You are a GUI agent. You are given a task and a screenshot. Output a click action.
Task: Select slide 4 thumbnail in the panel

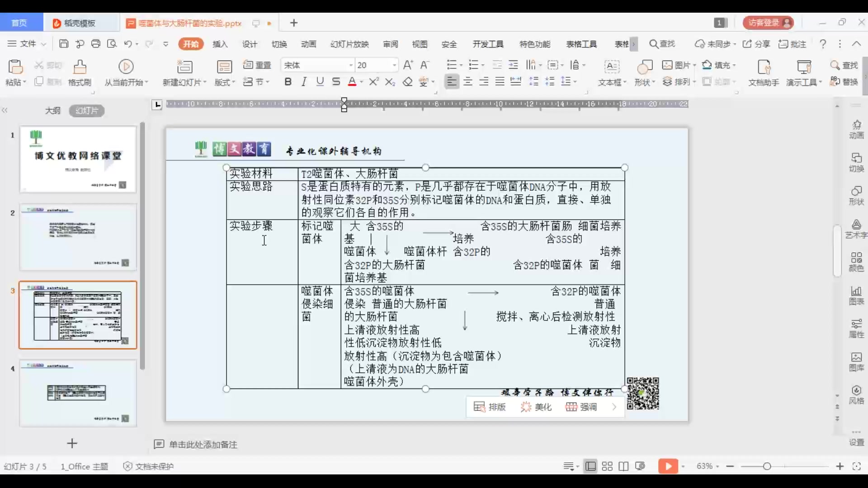(77, 393)
